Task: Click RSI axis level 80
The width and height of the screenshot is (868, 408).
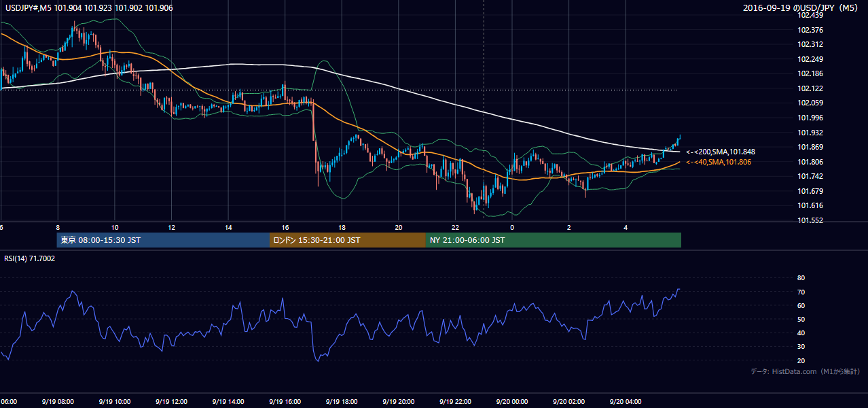Action: (801, 278)
